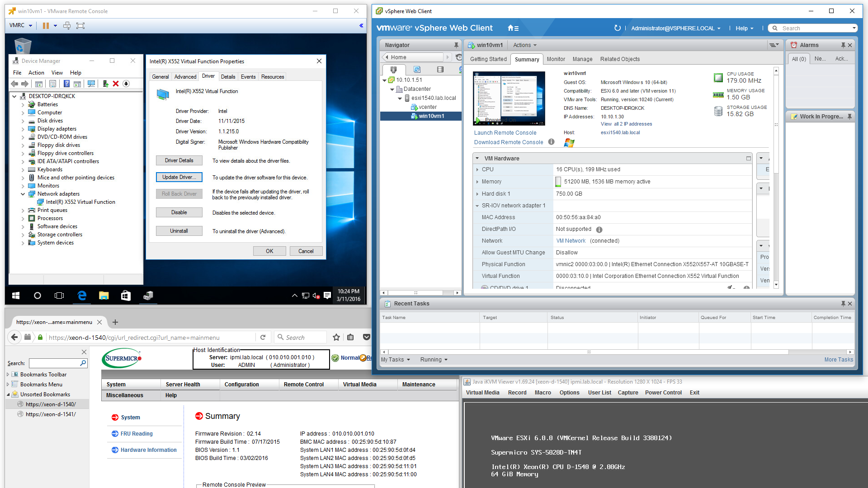Click info icon beside Download Remote Console

[551, 142]
